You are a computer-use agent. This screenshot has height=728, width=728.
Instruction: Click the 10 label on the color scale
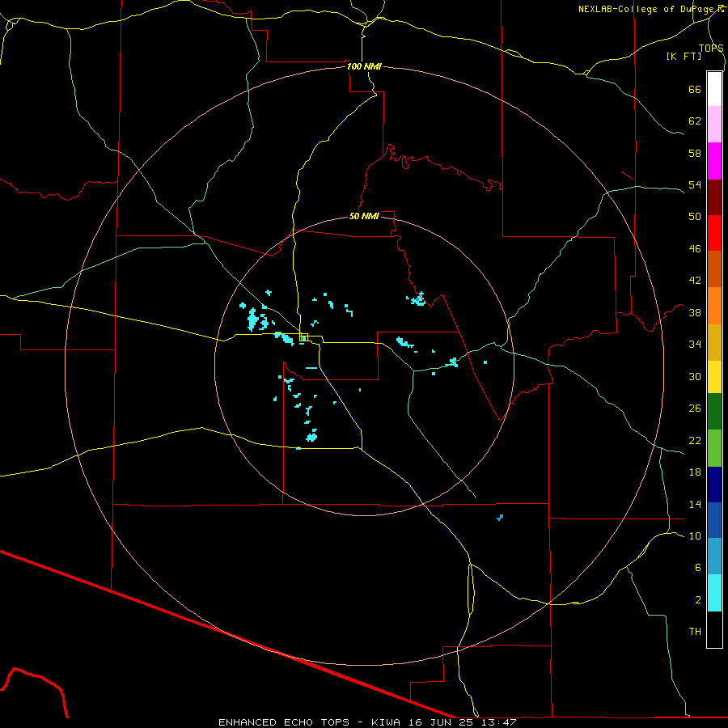pyautogui.click(x=695, y=535)
